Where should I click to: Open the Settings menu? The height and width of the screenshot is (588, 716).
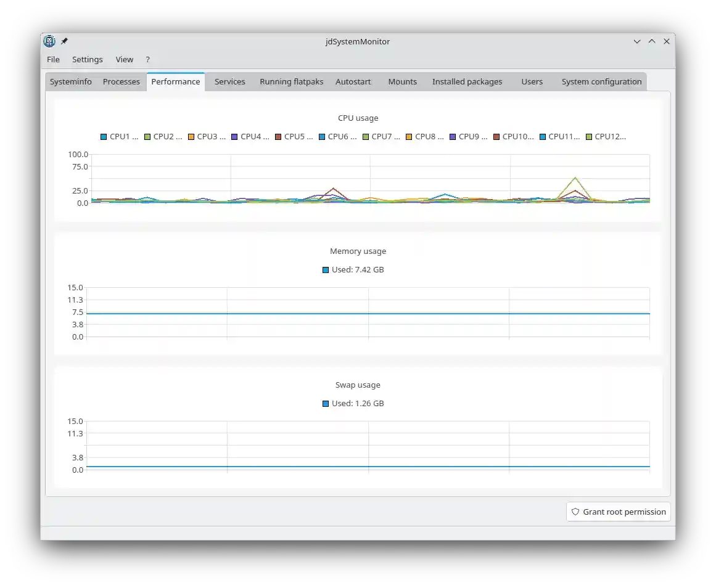pos(87,59)
